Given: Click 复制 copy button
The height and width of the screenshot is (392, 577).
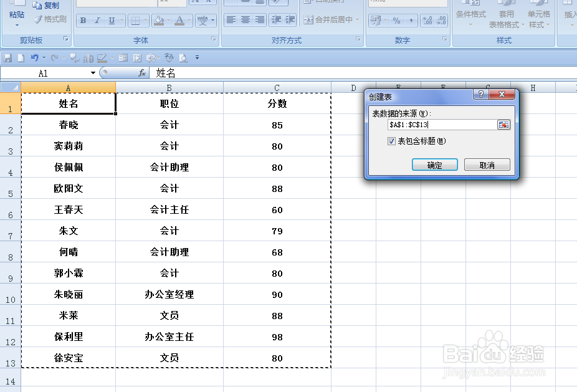Looking at the screenshot, I should [45, 5].
